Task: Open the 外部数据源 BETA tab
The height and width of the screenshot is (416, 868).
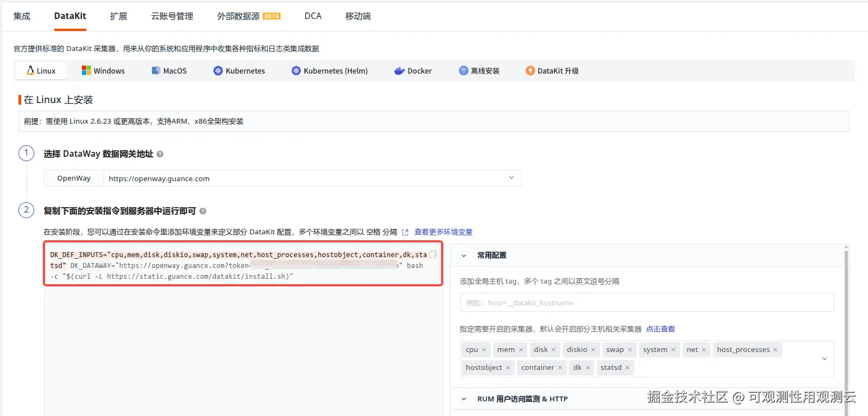Action: [248, 16]
